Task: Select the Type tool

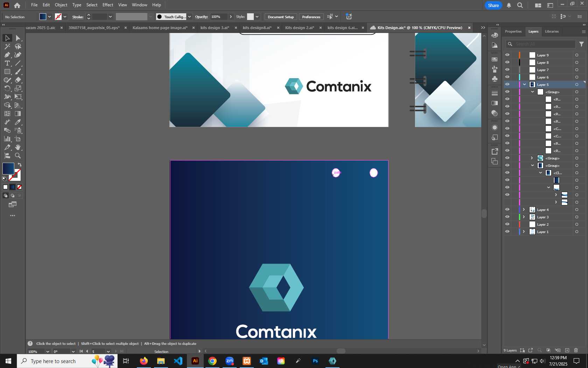Action: click(x=7, y=63)
